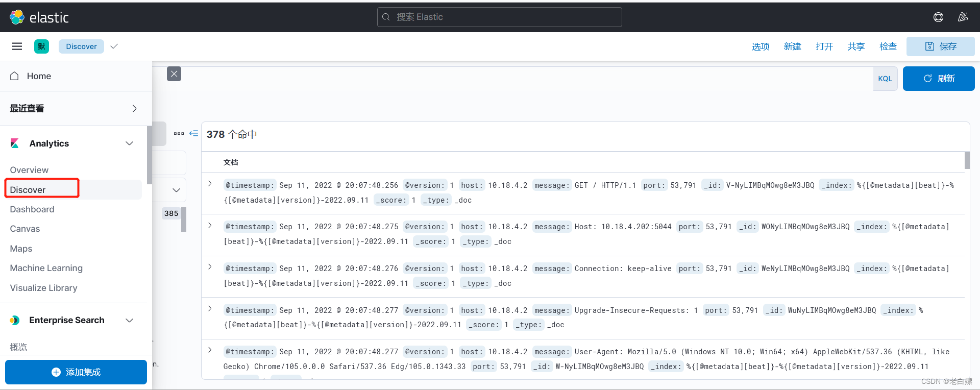
Task: Click the refresh circular arrow icon
Action: [928, 79]
